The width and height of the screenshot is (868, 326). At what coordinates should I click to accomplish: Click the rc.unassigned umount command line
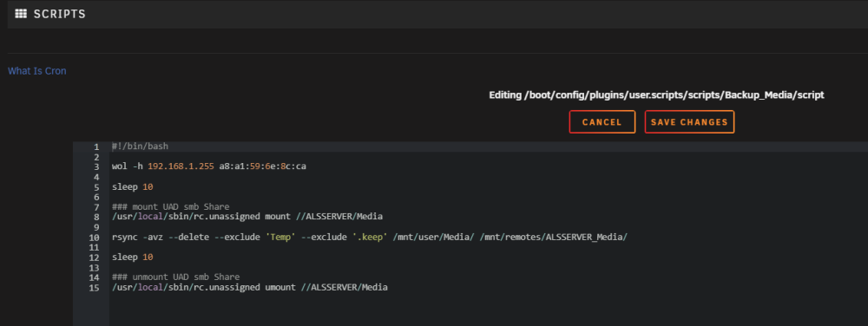(249, 287)
